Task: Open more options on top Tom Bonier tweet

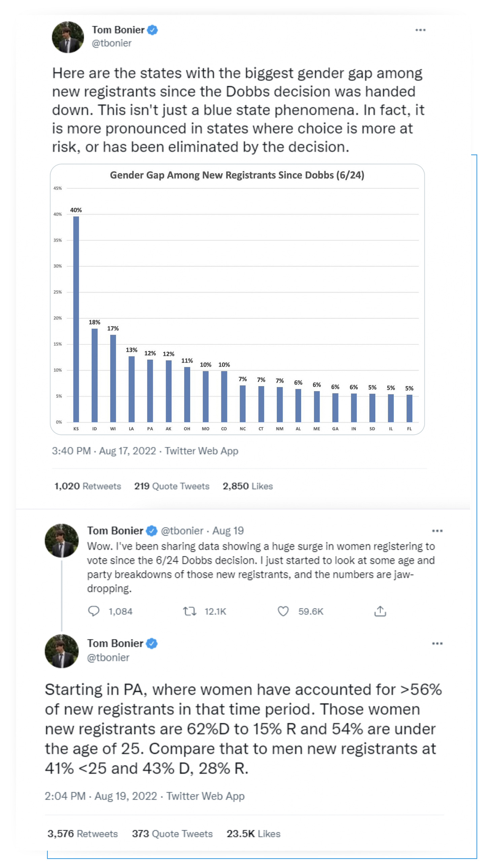Action: point(420,30)
